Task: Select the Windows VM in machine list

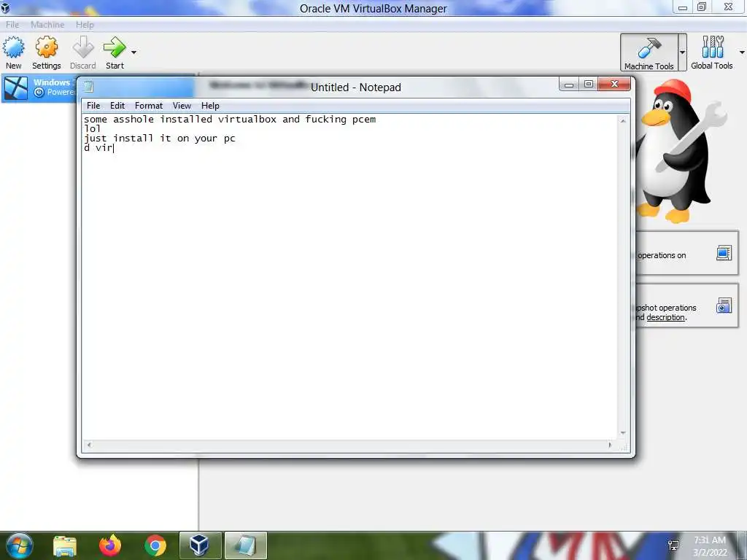Action: 41,88
